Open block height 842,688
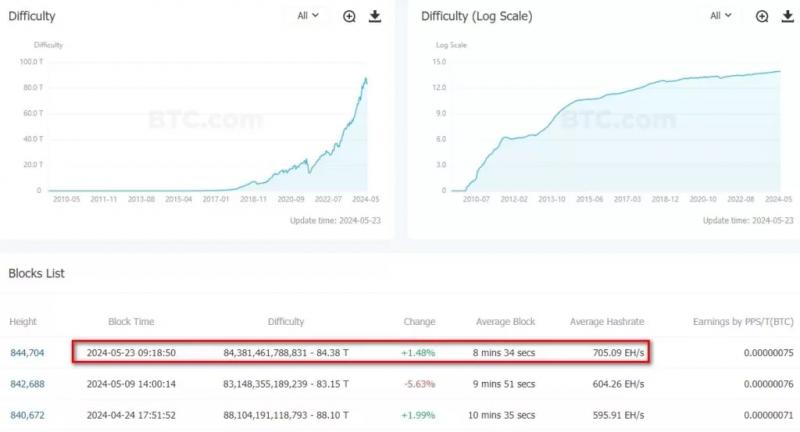This screenshot has width=800, height=432. tap(27, 384)
